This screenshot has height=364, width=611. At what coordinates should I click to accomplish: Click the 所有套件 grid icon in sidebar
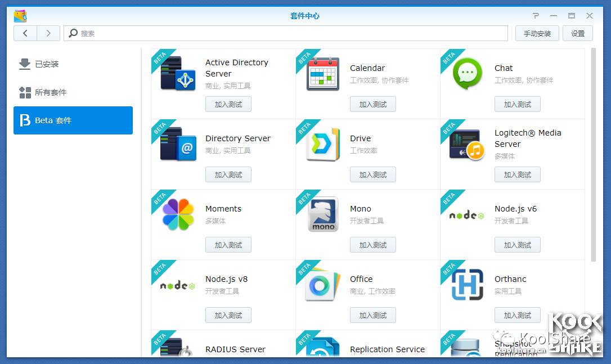(x=25, y=92)
